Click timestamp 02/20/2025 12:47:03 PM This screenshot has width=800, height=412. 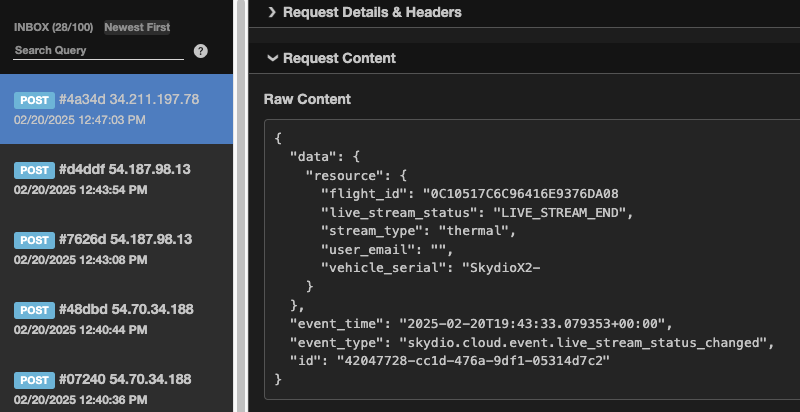click(x=80, y=120)
